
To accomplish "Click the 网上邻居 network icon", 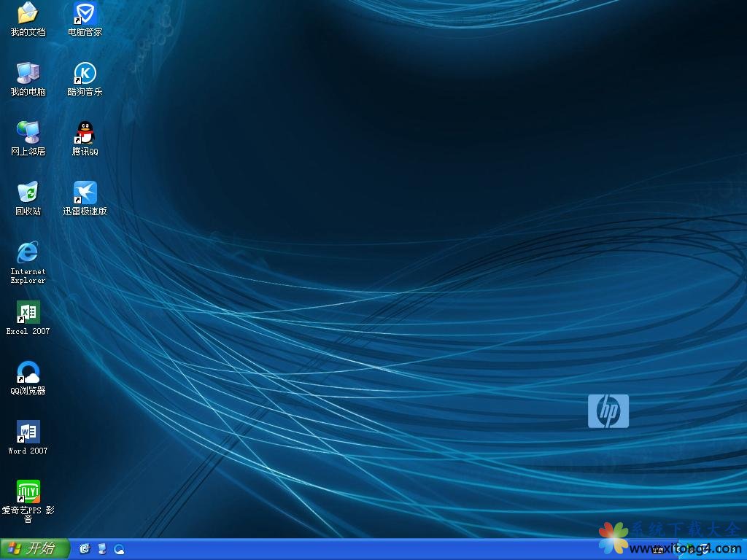I will (28, 133).
